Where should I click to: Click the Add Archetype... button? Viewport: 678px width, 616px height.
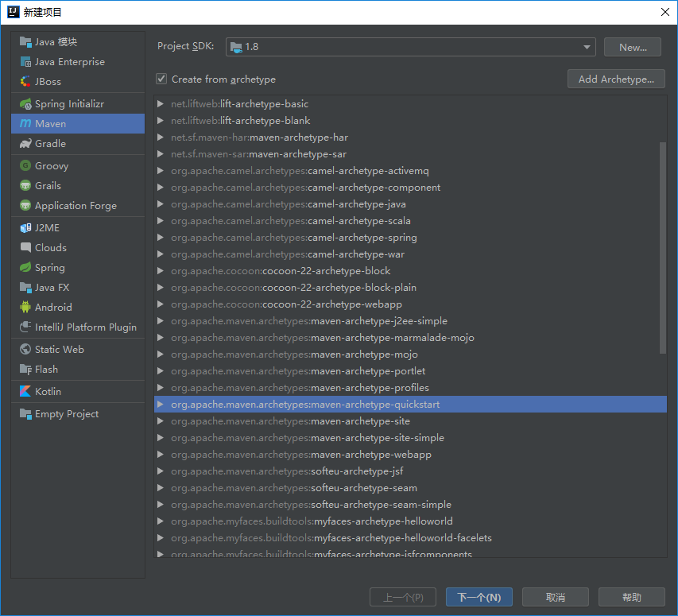[616, 79]
